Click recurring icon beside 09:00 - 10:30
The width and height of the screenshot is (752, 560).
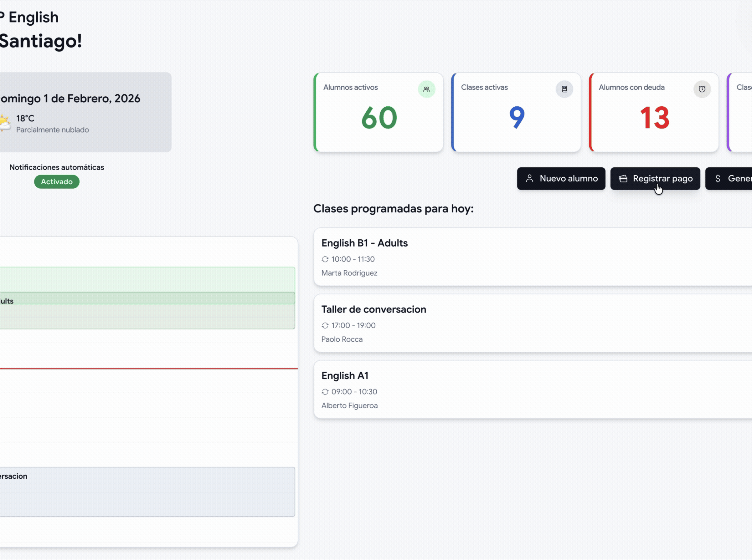tap(325, 392)
